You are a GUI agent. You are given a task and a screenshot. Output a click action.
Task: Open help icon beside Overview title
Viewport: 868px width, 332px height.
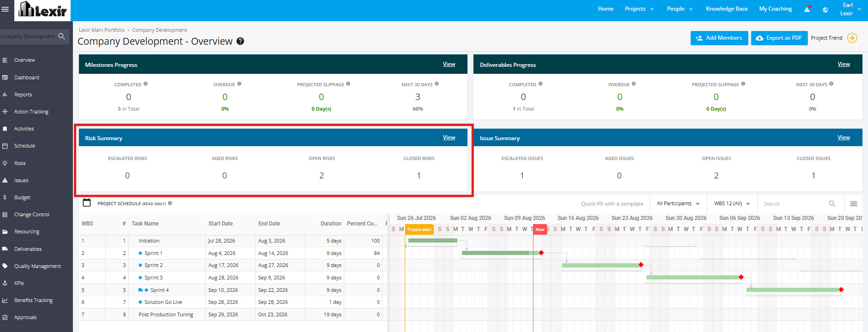[240, 41]
